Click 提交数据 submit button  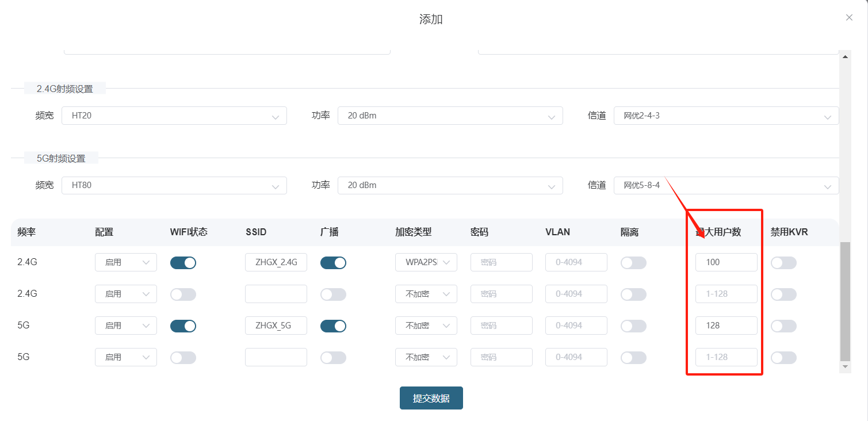(431, 398)
